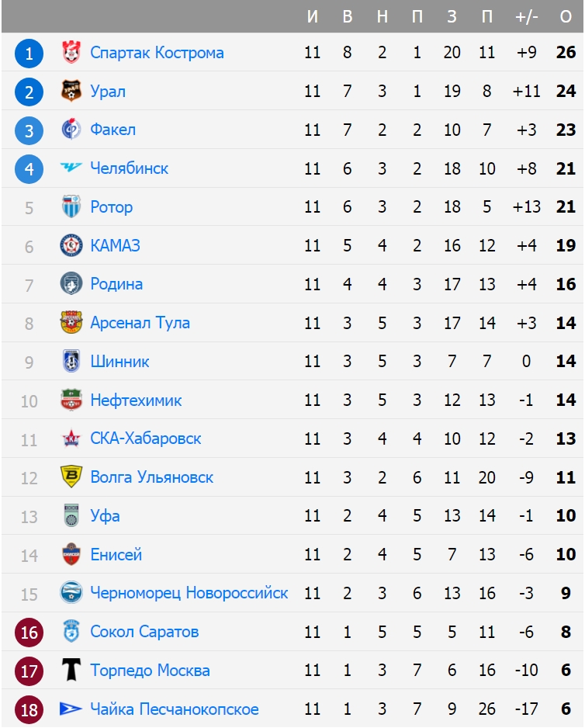Click the Торпедо Москва black T logo
Screen dimensions: 585x728
click(71, 671)
